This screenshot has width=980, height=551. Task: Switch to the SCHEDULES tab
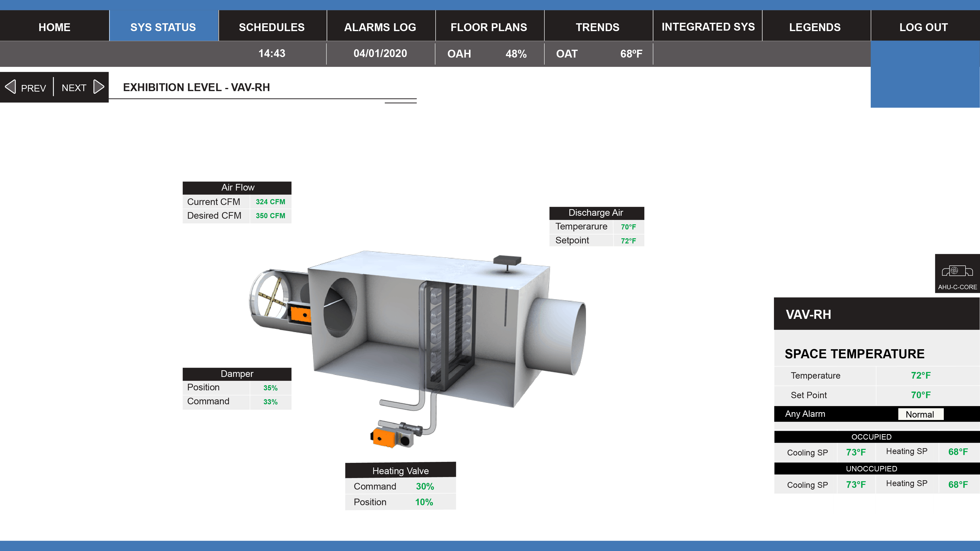pos(272,27)
